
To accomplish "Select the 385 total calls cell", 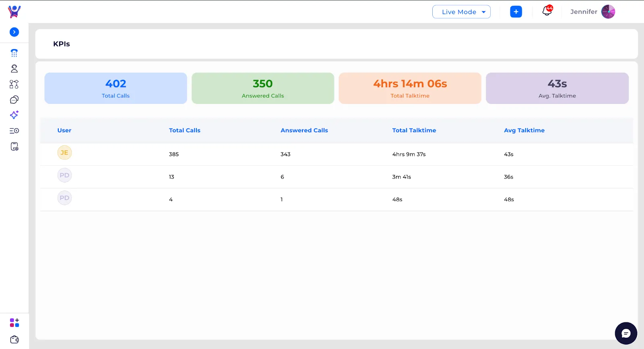I will [174, 154].
